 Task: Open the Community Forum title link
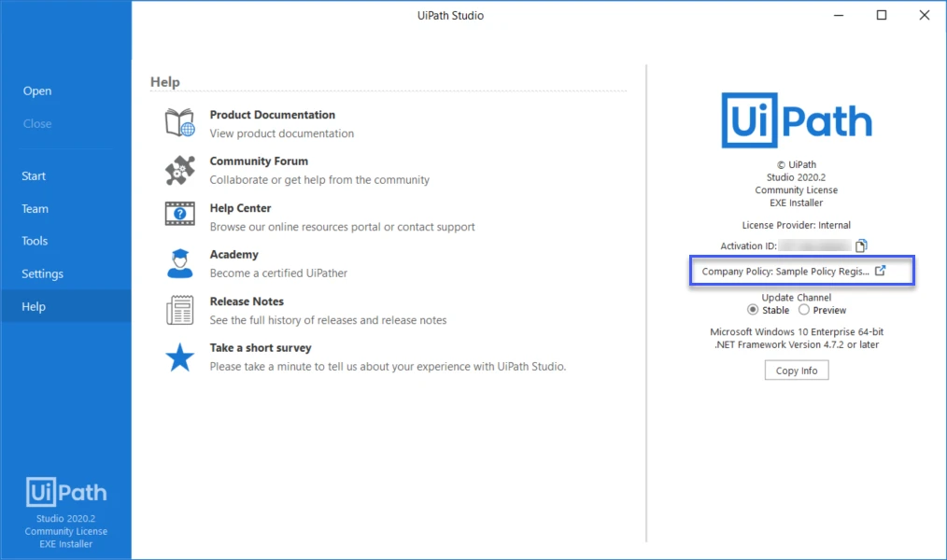pyautogui.click(x=259, y=161)
